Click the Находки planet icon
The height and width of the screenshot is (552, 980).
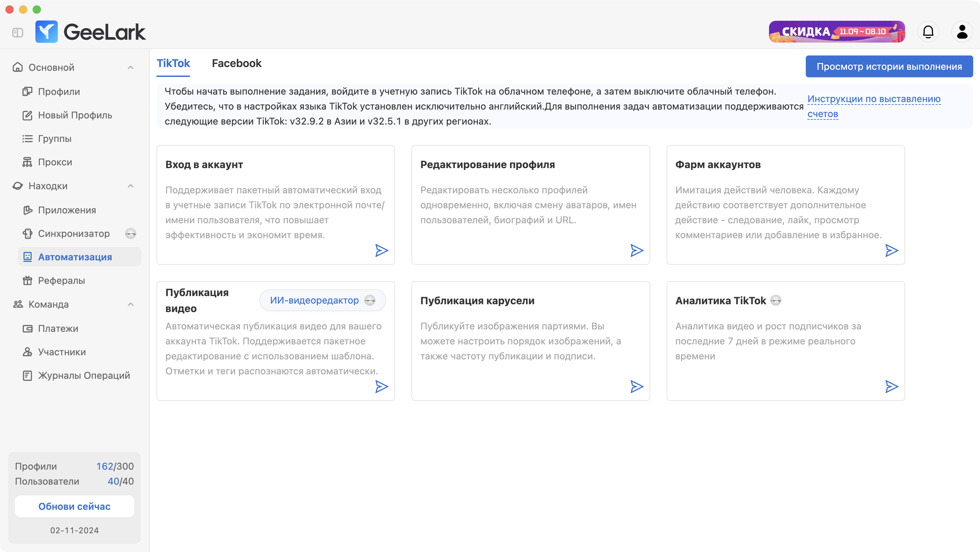17,186
